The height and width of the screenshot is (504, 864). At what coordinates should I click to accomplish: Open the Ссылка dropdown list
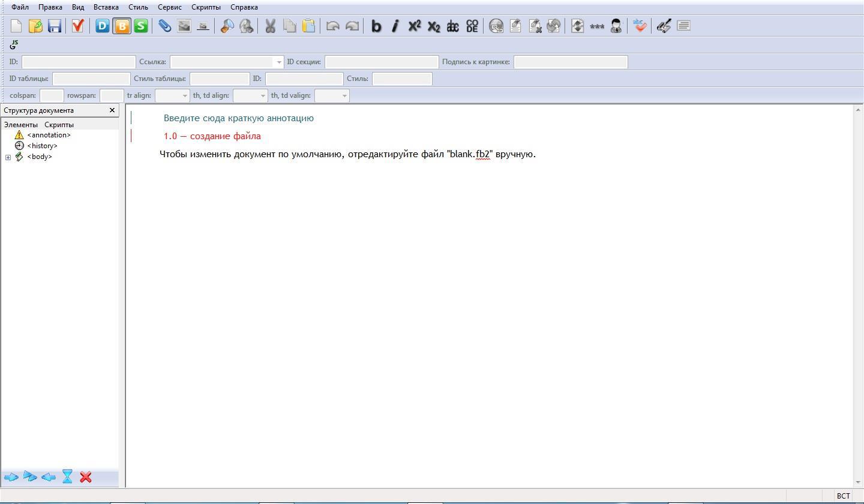[278, 62]
